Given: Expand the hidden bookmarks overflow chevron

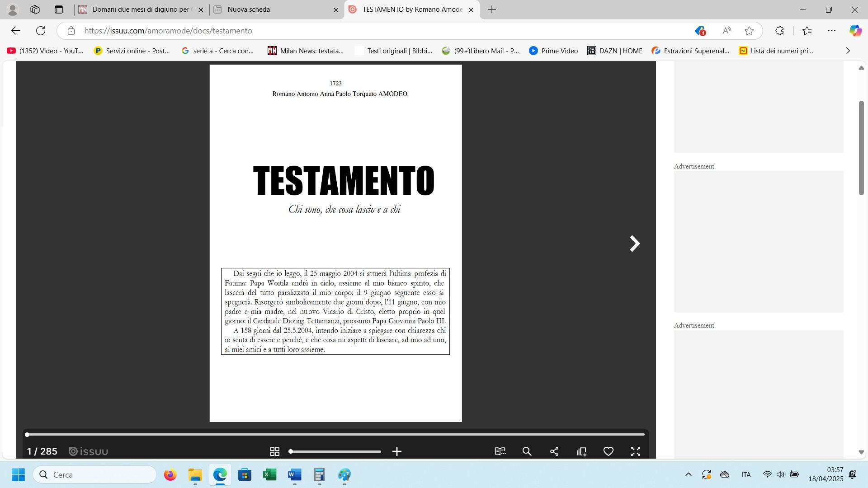Looking at the screenshot, I should (848, 51).
